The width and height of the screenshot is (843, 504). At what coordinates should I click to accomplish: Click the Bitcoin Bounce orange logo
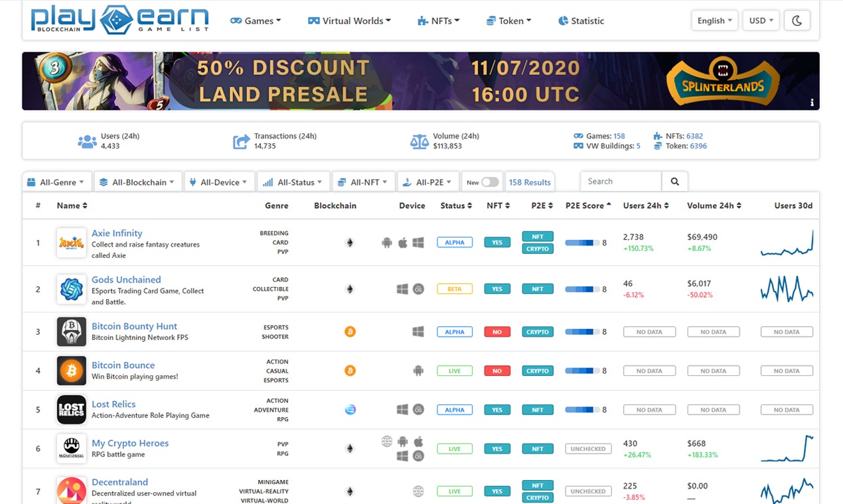(x=71, y=371)
